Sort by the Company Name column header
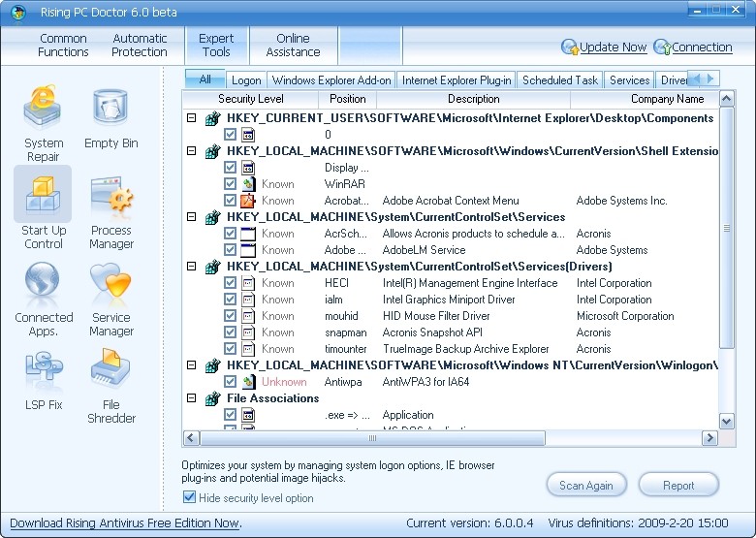 (x=667, y=99)
